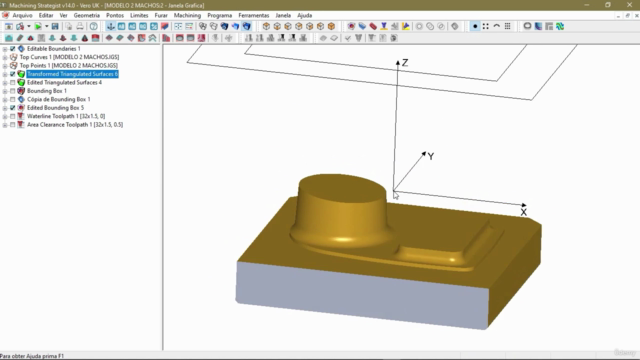Image resolution: width=640 pixels, height=360 pixels.
Task: Check Edited Triangulated Surfaces 4 checkbox
Action: point(13,82)
